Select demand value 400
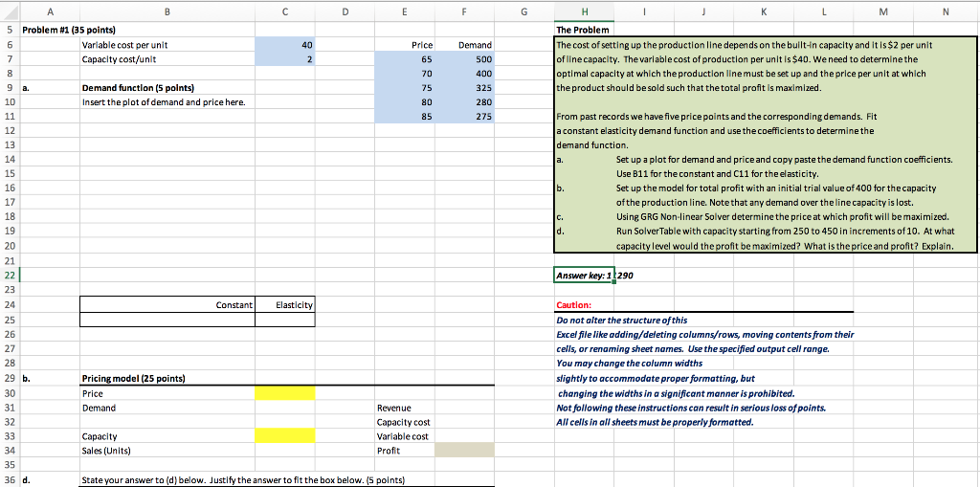The height and width of the screenshot is (487, 980). 464,73
